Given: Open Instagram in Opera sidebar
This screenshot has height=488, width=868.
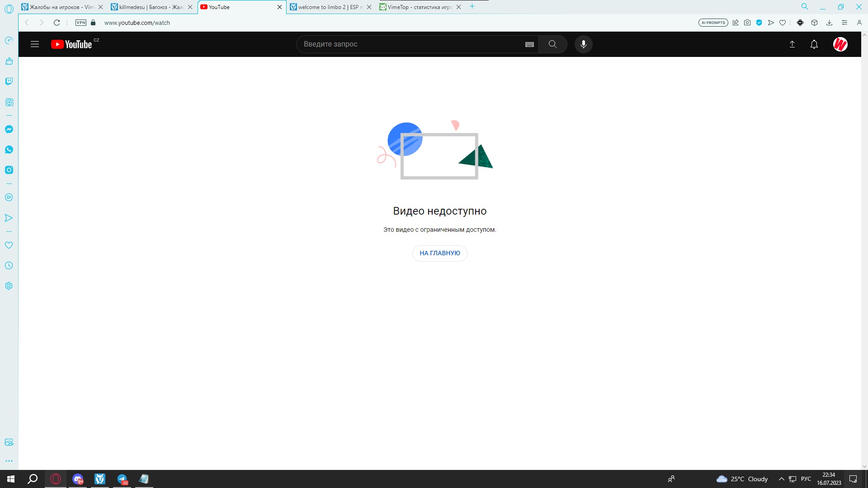Looking at the screenshot, I should tap(9, 170).
